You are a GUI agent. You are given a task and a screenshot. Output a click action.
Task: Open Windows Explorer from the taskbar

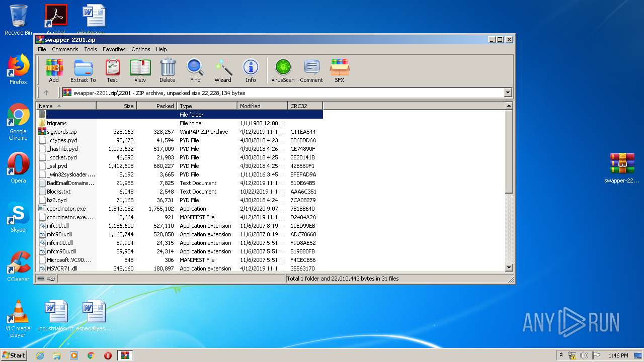coord(57,355)
